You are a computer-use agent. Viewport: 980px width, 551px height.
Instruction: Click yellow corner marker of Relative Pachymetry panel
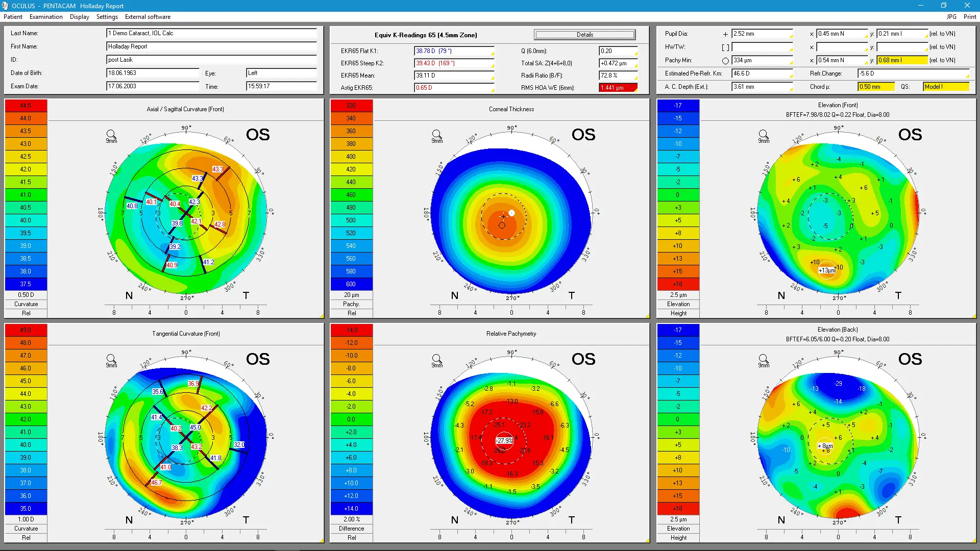tap(647, 540)
